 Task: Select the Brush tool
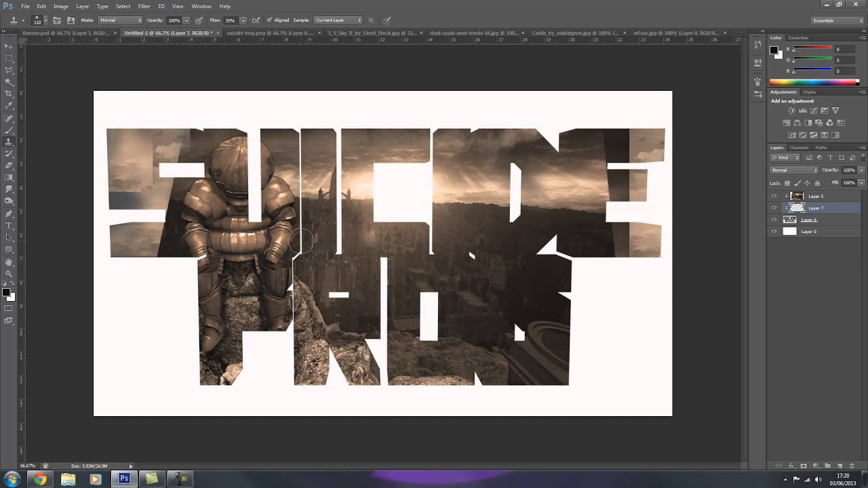(9, 130)
